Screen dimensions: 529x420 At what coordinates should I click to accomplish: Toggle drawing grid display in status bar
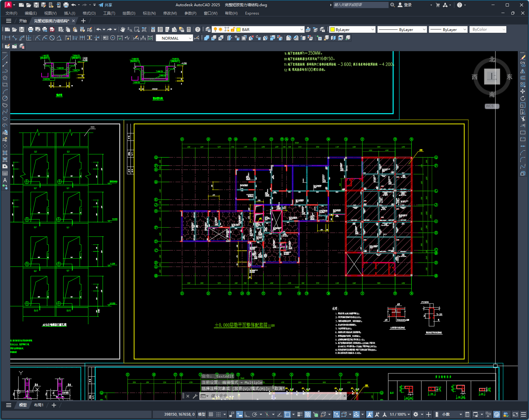(x=211, y=414)
